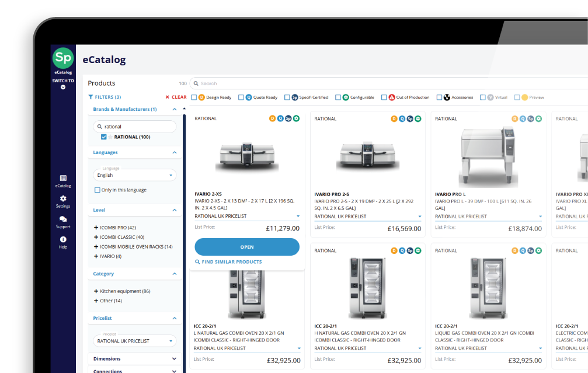
Task: Enable the Design Ready filter checkbox
Action: (194, 97)
